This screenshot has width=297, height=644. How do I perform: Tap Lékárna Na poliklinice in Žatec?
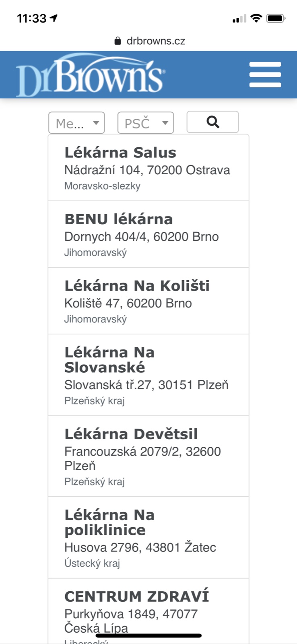(148, 537)
